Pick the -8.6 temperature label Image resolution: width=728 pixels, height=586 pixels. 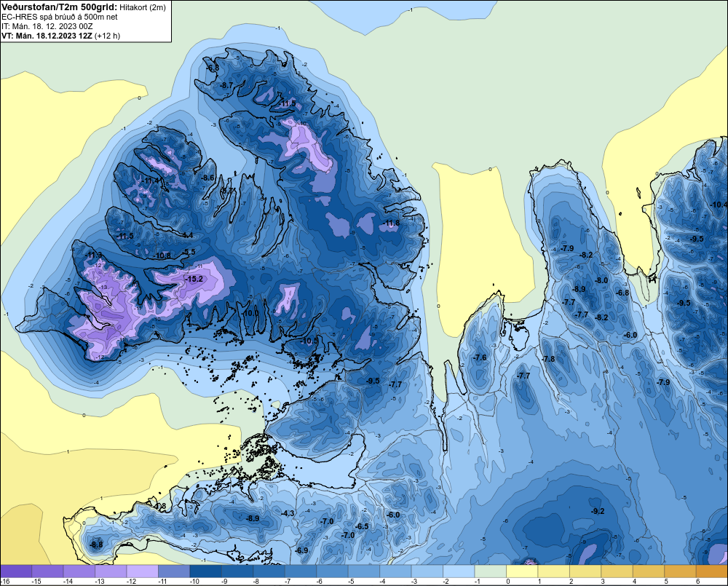click(x=207, y=178)
